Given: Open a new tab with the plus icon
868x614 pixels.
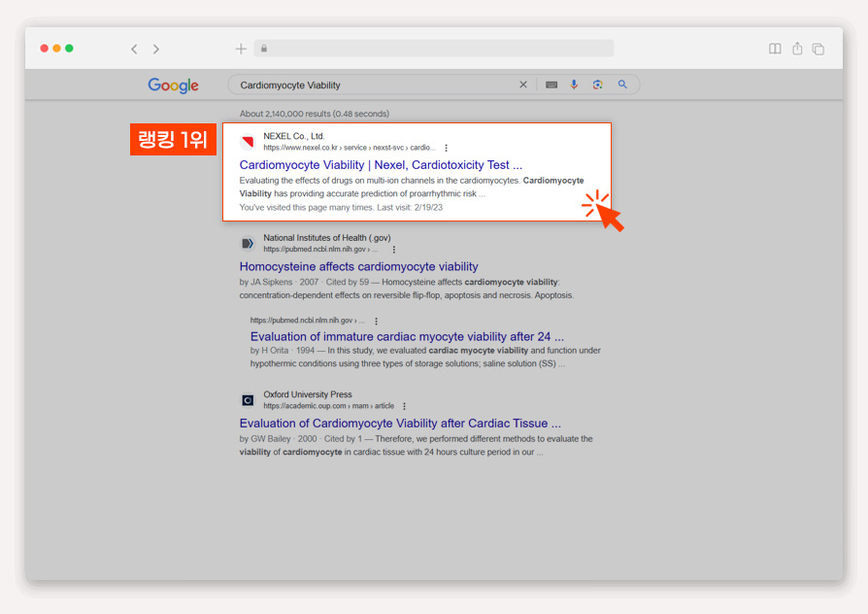Looking at the screenshot, I should click(241, 49).
